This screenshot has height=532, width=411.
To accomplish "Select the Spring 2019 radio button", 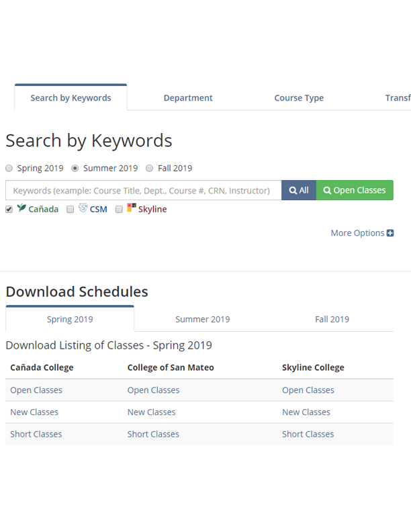I will [9, 169].
